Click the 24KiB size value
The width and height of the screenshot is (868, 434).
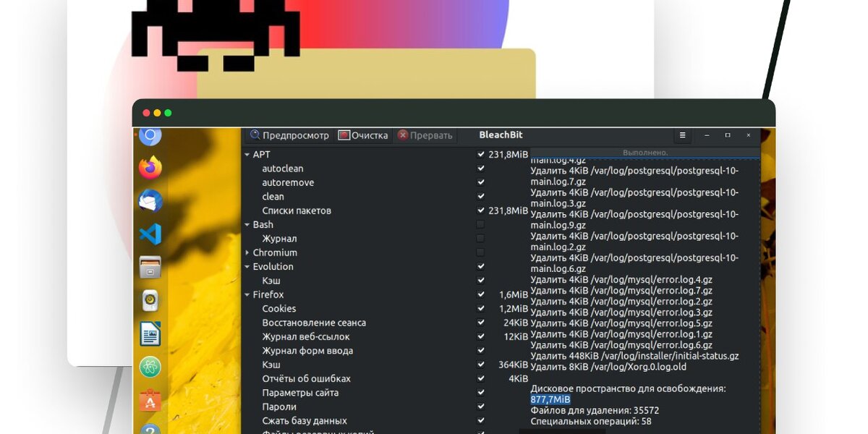coord(516,323)
